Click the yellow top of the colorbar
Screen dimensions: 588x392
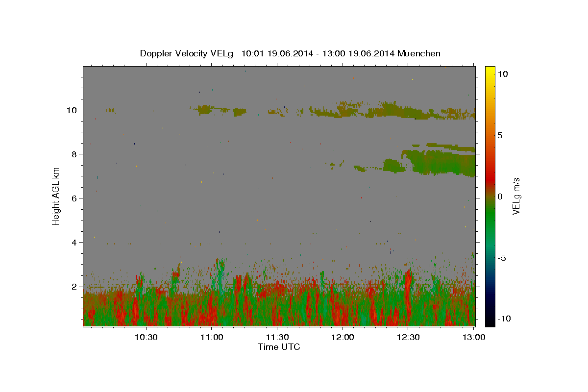[490, 71]
